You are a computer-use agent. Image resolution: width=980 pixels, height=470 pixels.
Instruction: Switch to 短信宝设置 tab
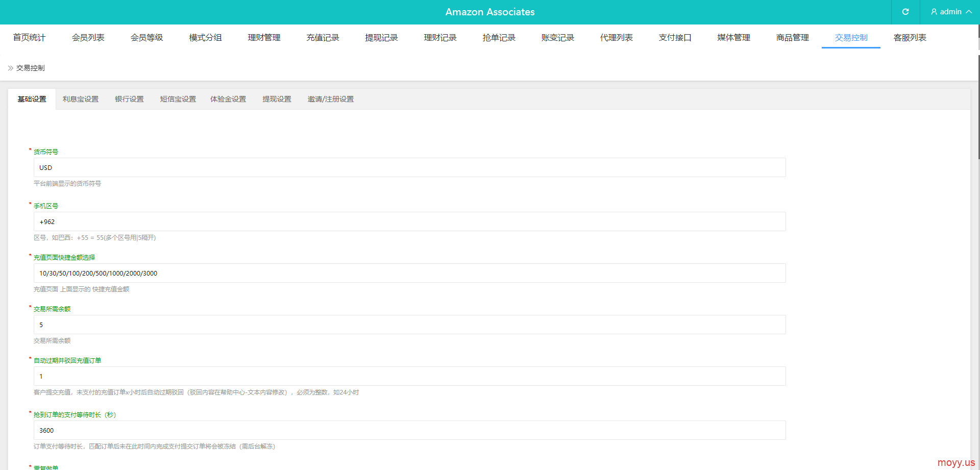click(x=178, y=99)
